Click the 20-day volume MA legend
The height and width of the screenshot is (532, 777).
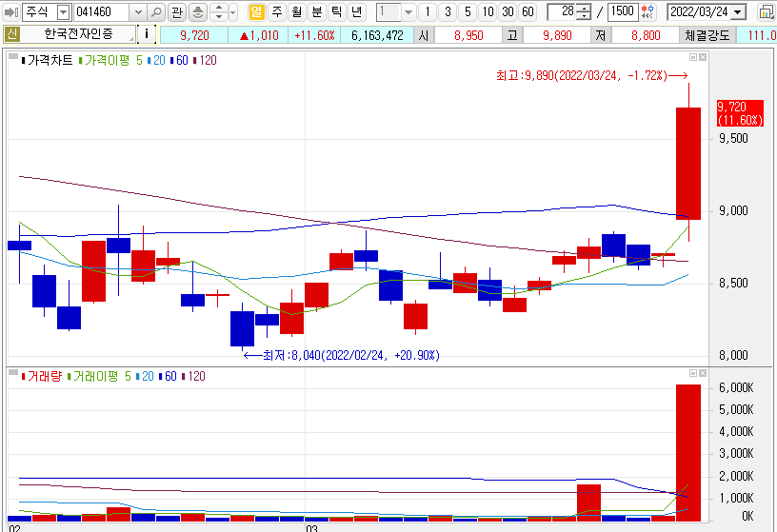145,377
